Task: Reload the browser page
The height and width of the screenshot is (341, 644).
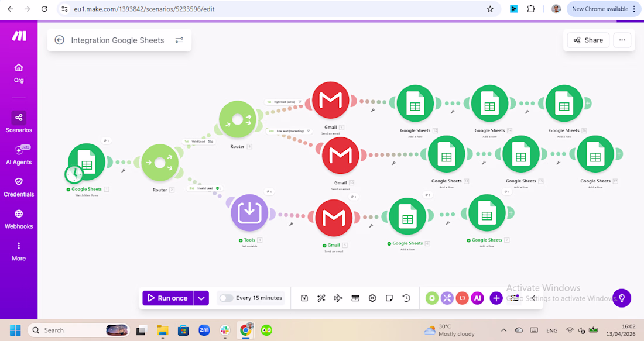Action: coord(44,9)
